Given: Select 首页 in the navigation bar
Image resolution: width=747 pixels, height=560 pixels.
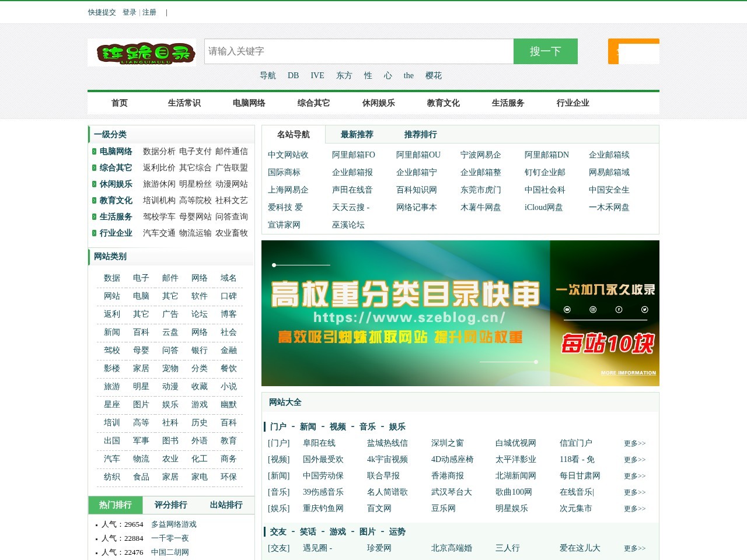Looking at the screenshot, I should [x=119, y=103].
